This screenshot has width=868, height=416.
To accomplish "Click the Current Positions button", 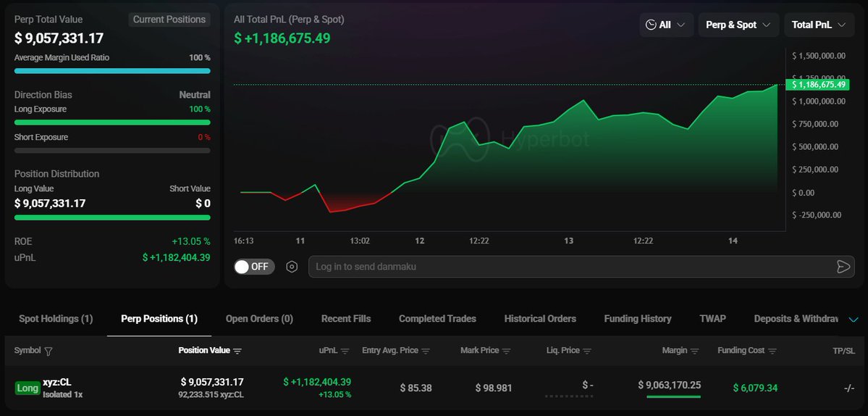I will point(169,20).
